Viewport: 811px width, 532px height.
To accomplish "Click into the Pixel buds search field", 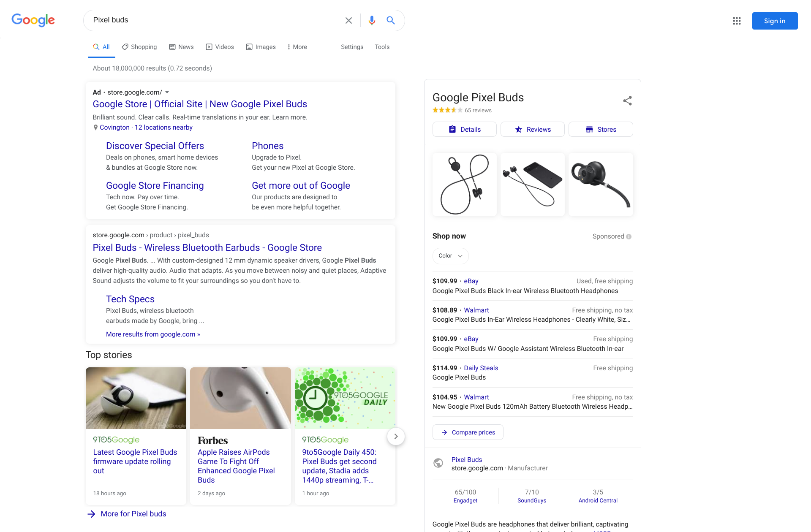I will [211, 20].
